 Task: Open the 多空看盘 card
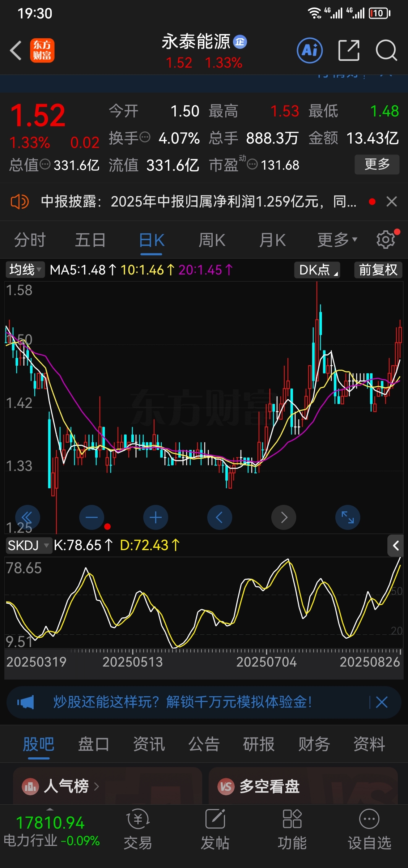click(303, 786)
